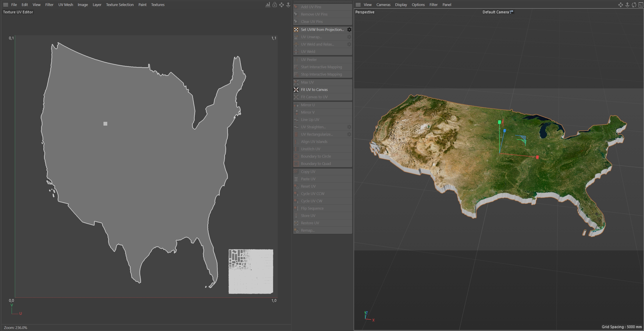Open Set UVW from Projection settings gear
Viewport: 644px width, 331px height.
pyautogui.click(x=349, y=30)
